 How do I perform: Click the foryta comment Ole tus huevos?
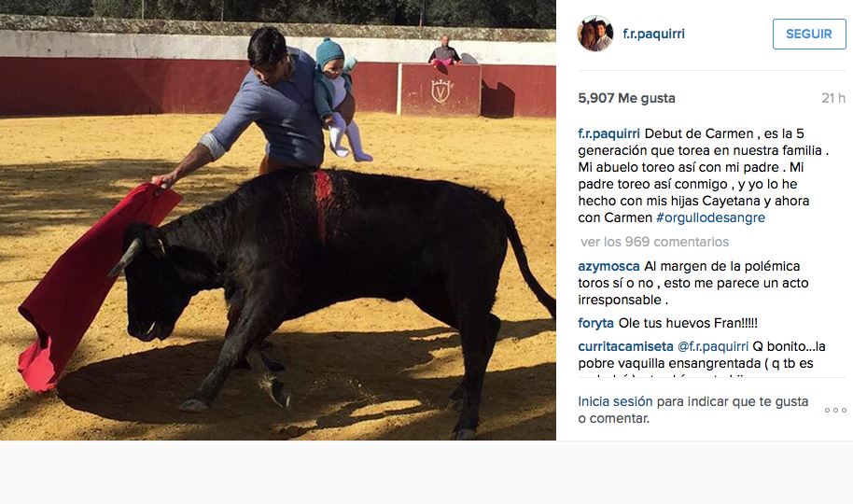688,323
